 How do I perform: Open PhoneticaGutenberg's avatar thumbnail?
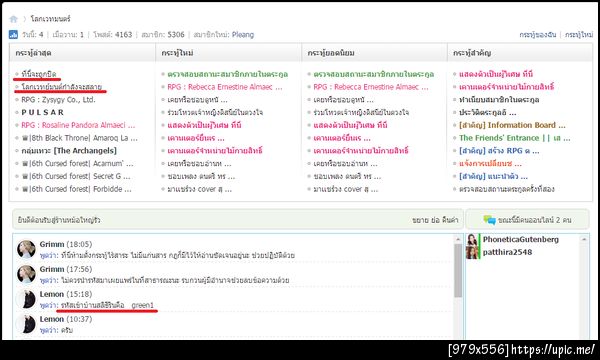click(x=472, y=239)
